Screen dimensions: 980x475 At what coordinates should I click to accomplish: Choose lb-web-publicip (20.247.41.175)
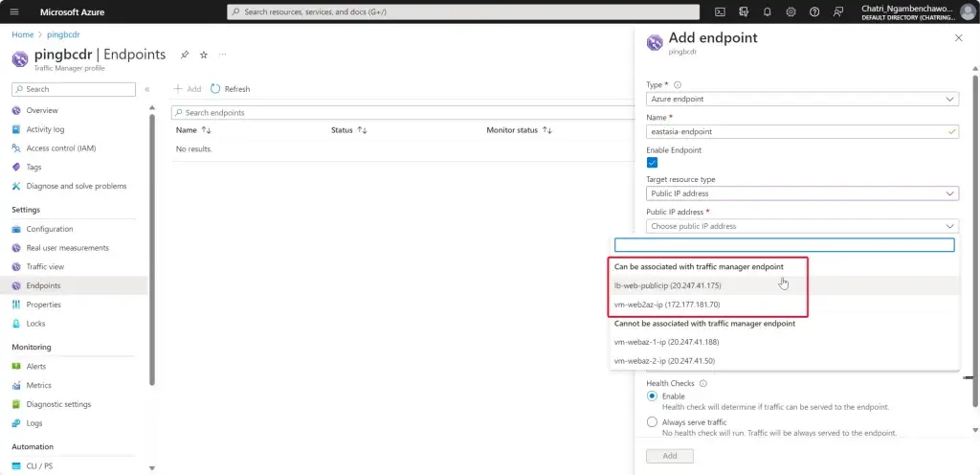[785, 285]
